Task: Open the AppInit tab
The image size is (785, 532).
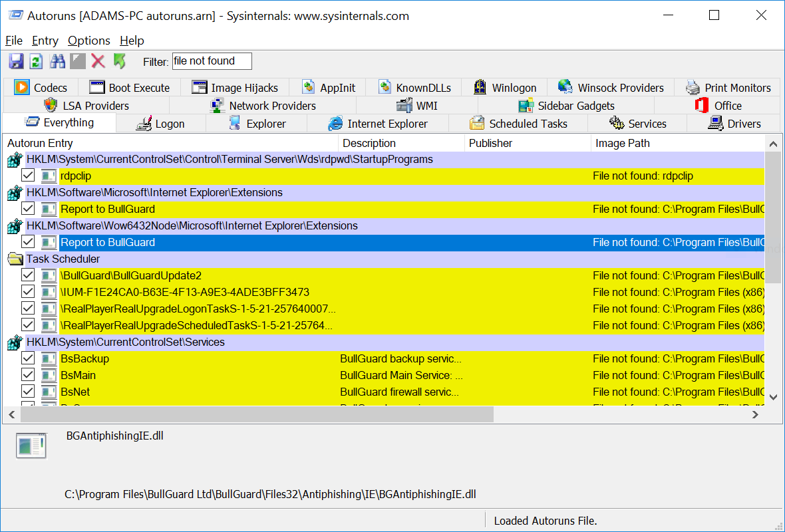Action: 329,88
